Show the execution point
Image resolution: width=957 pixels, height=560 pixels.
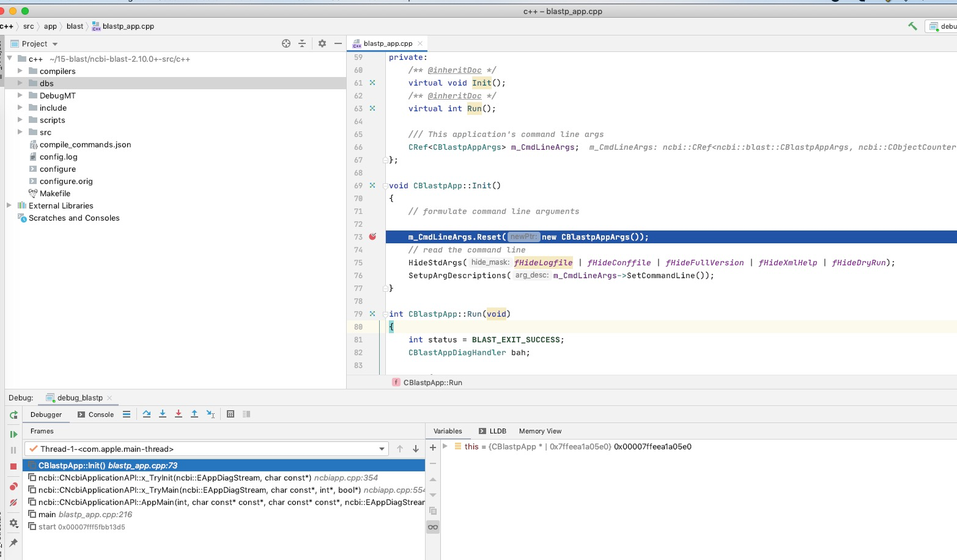pos(127,414)
